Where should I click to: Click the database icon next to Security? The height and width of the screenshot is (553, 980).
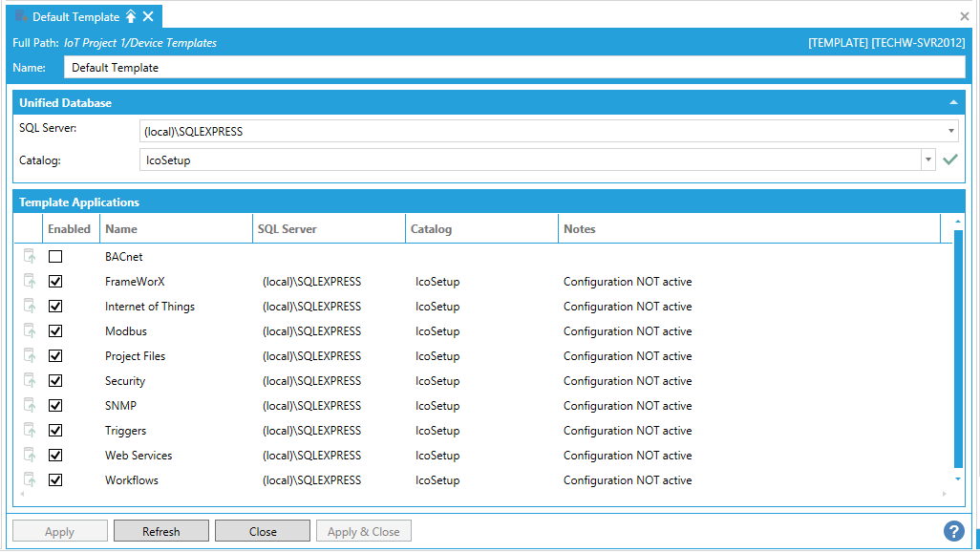(30, 381)
